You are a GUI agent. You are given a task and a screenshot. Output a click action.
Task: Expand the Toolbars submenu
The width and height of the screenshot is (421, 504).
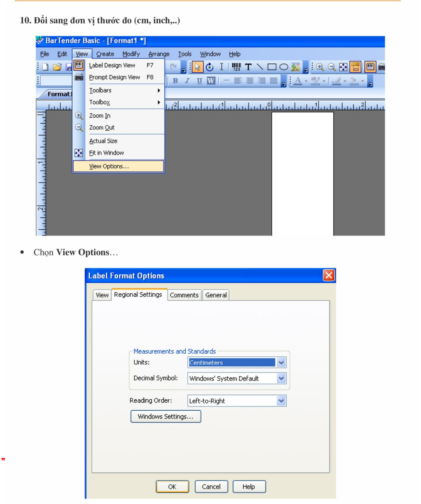119,90
